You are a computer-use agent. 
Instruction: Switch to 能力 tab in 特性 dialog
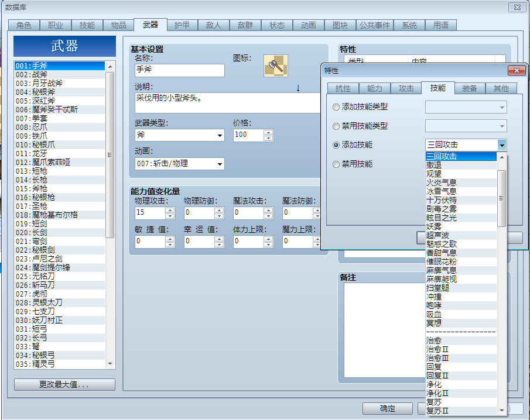coord(375,88)
